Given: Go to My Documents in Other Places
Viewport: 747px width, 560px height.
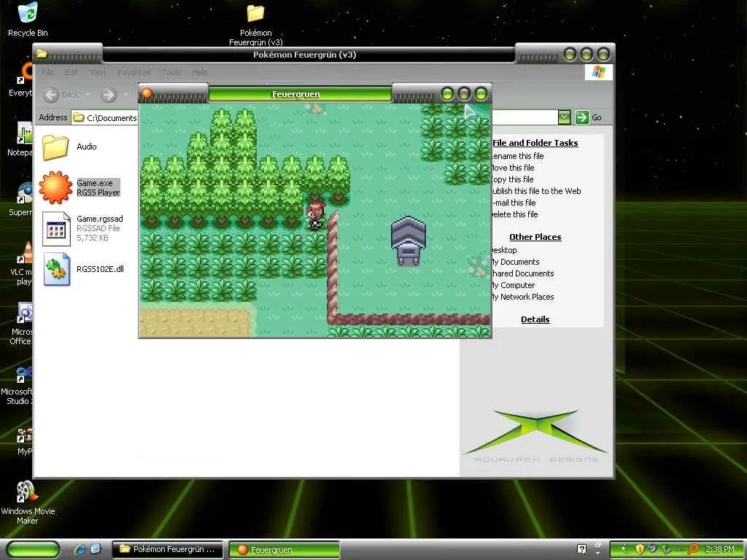Looking at the screenshot, I should point(516,262).
